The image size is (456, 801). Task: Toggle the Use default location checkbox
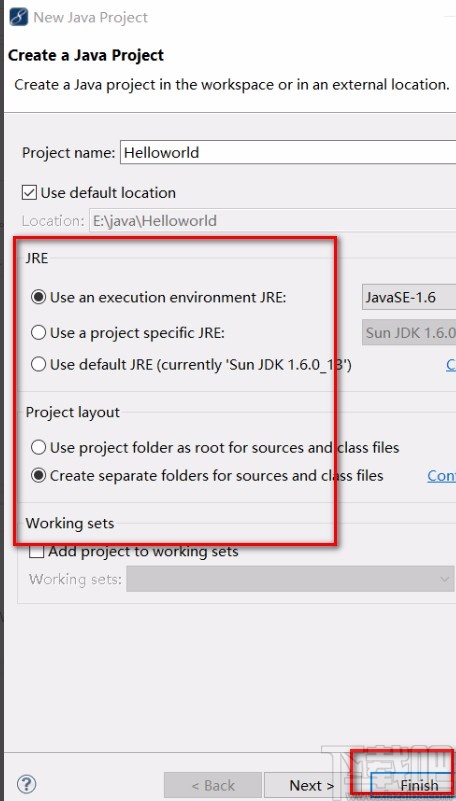[x=29, y=193]
